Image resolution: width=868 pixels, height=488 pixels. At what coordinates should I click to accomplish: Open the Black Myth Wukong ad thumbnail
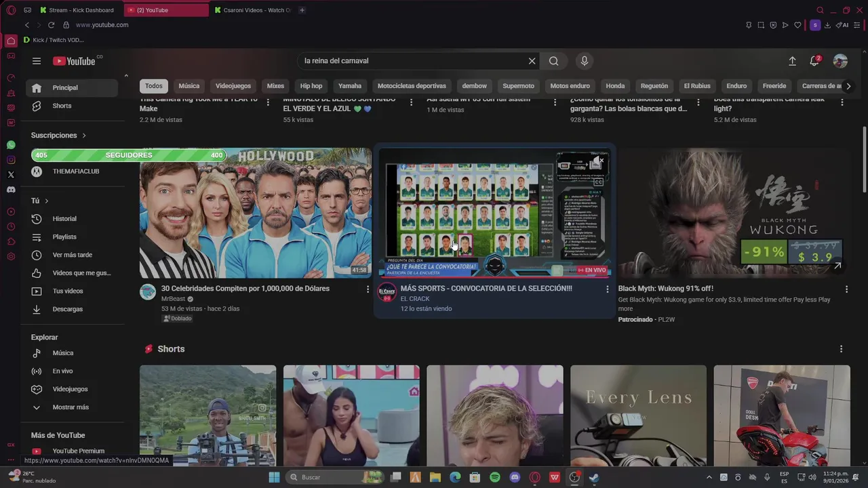coord(734,213)
